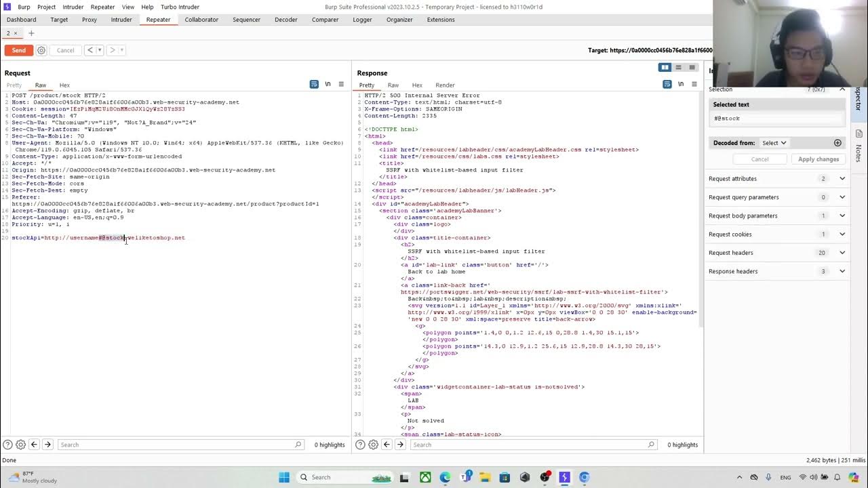
Task: Click the stockApi parameter line in request
Action: pos(98,238)
